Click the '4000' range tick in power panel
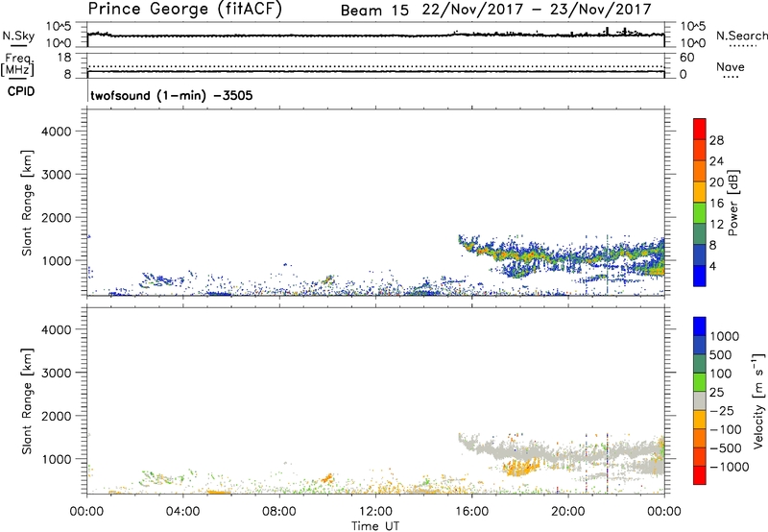The height and width of the screenshot is (532, 768). click(56, 132)
